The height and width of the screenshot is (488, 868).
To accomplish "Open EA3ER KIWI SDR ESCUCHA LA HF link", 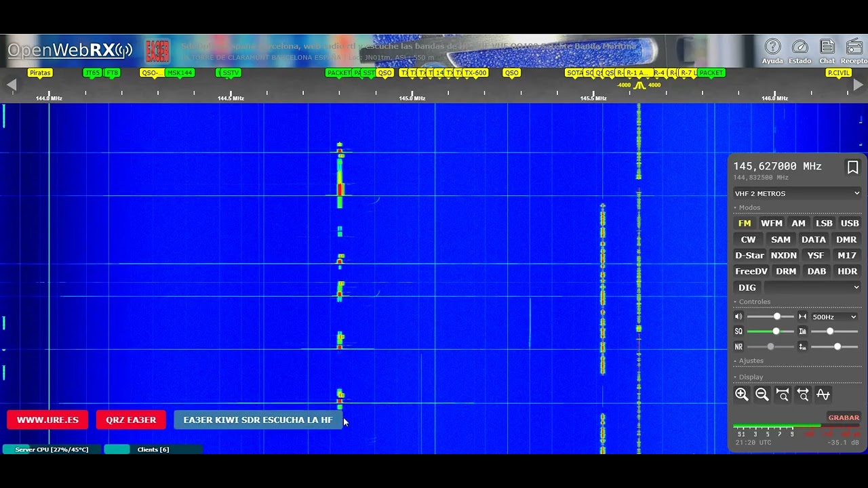I will pyautogui.click(x=258, y=420).
